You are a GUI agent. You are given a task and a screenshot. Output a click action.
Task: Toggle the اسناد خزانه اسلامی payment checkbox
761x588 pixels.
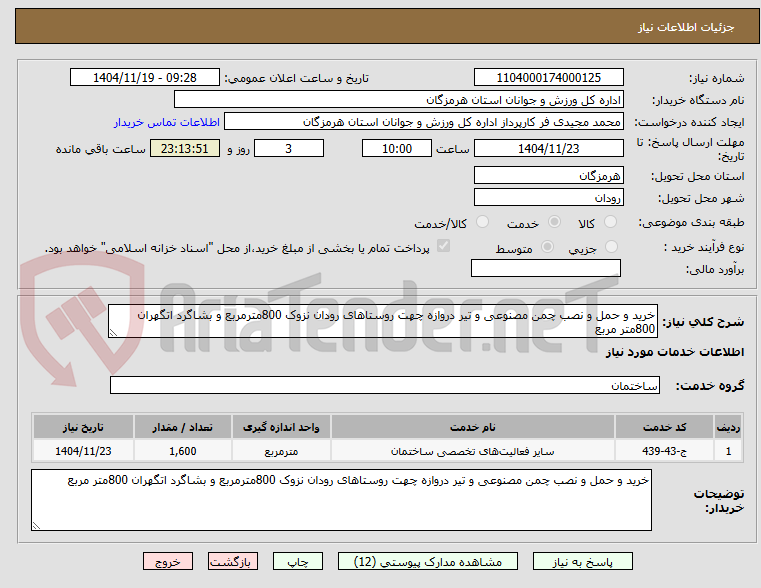443,246
